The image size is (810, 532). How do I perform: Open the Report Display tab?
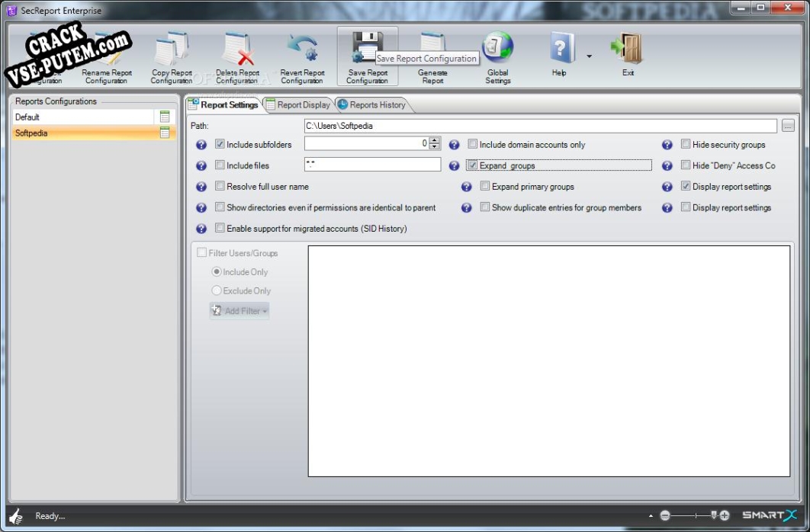pos(298,104)
